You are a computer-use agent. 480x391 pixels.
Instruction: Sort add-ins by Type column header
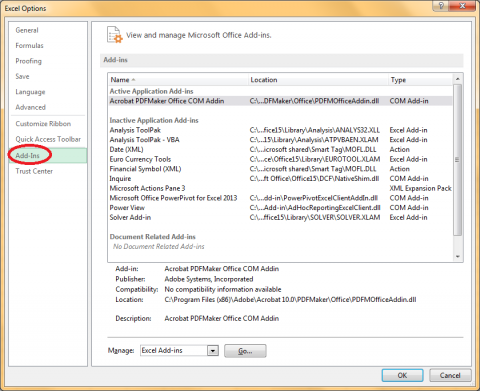(421, 80)
